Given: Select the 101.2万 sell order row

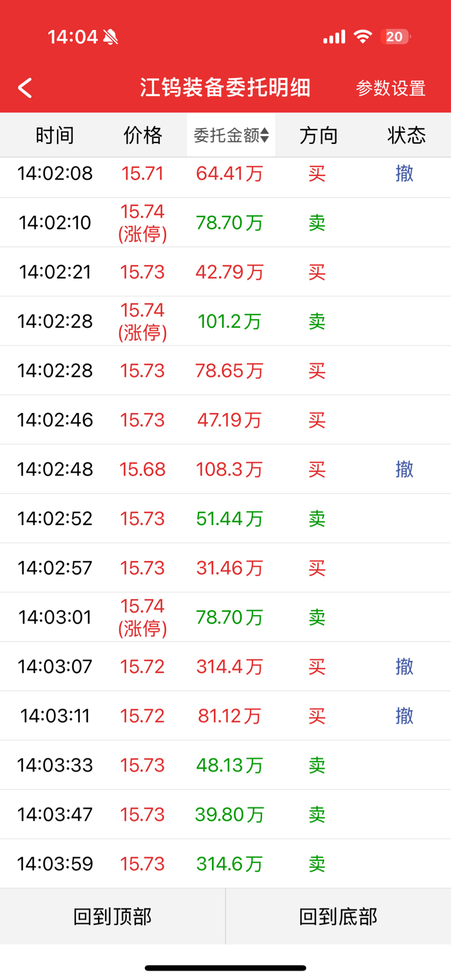Looking at the screenshot, I should [225, 322].
